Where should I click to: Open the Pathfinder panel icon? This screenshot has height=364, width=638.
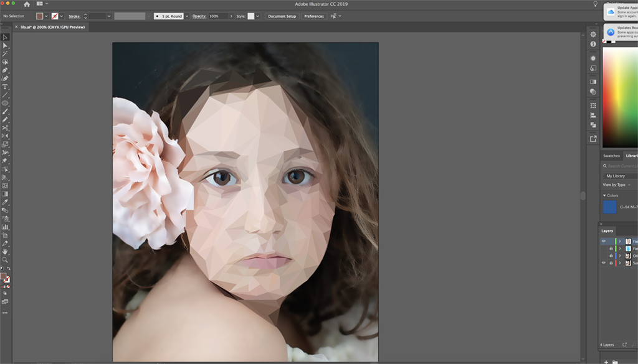point(593,124)
